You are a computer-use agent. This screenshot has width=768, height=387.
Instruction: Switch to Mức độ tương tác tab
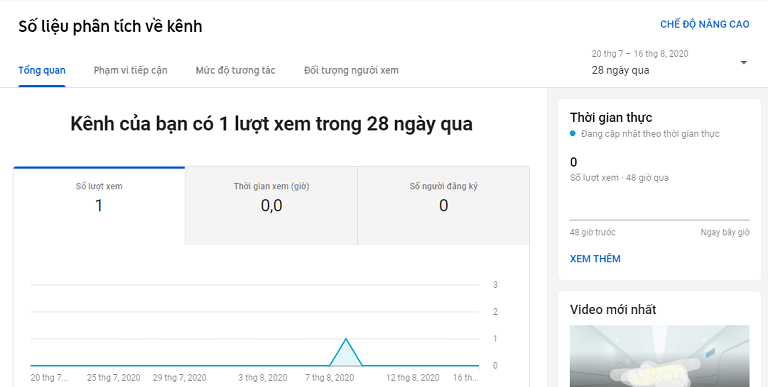[x=236, y=70]
